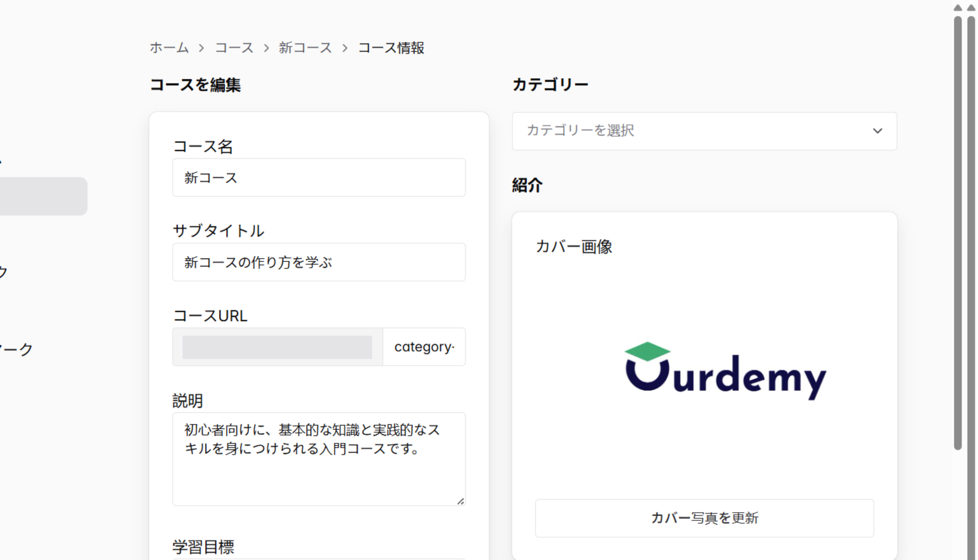Click the 説明 textarea resize handle
The image size is (978, 560).
pyautogui.click(x=461, y=502)
